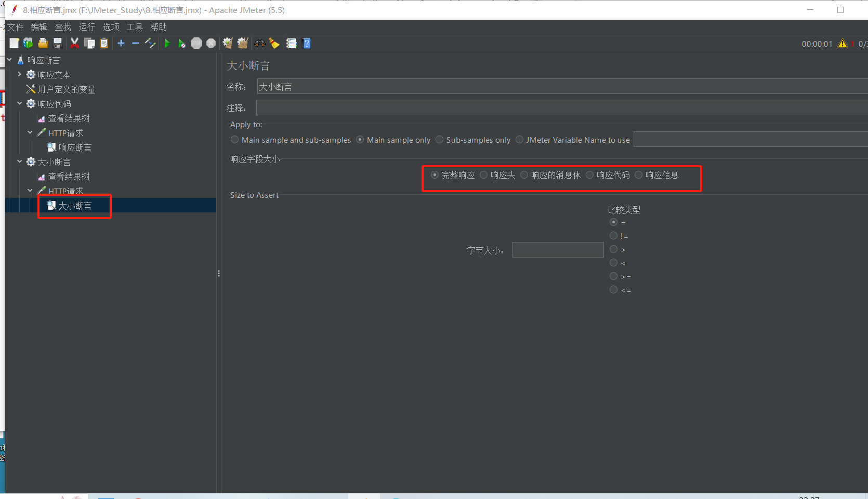Click the Paste clipboard icon
The height and width of the screenshot is (499, 868).
(x=104, y=43)
